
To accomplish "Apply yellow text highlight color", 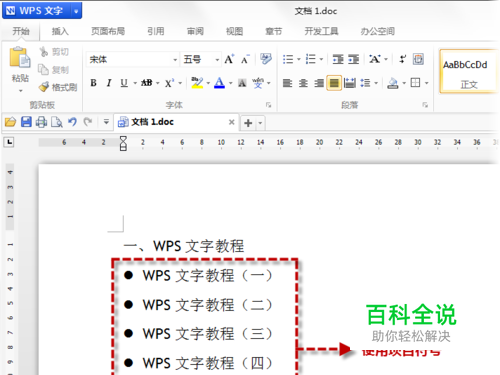I will (197, 83).
